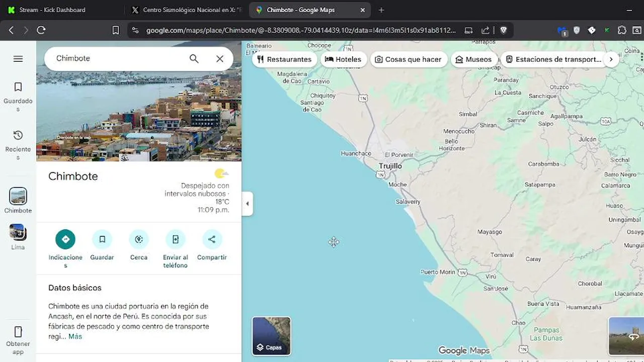This screenshot has height=362, width=644.
Task: Reload the current page
Action: point(41,30)
